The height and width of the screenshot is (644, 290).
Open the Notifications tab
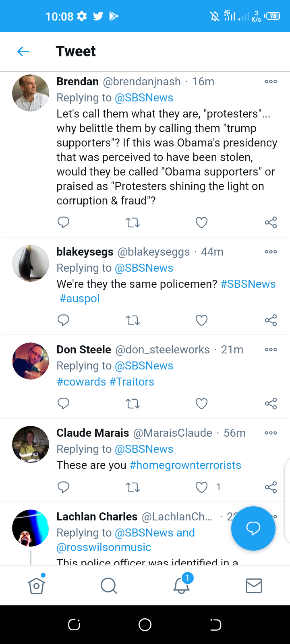tap(181, 586)
